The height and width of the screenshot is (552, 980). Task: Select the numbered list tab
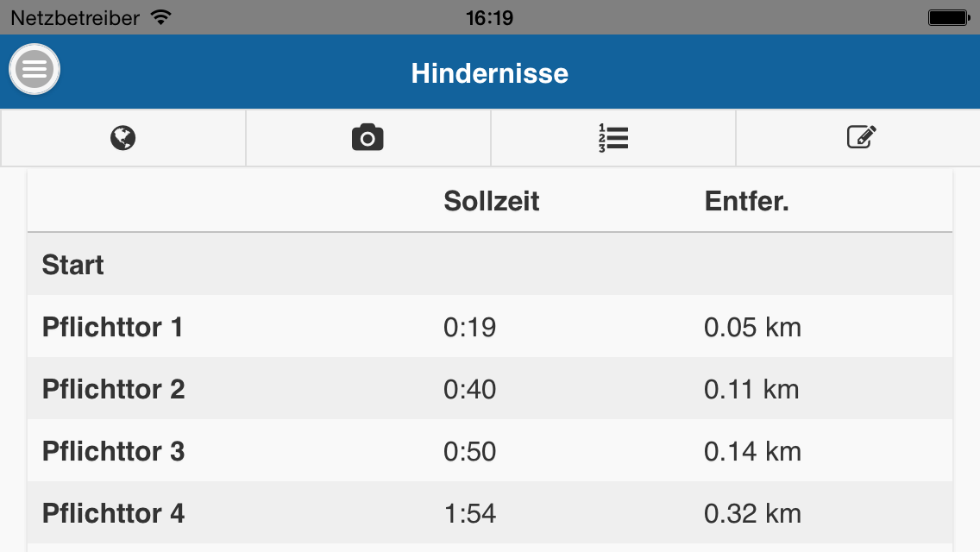613,138
